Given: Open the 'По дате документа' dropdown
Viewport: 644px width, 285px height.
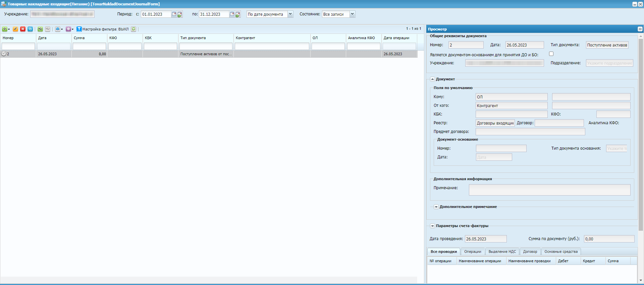Looking at the screenshot, I should [290, 14].
